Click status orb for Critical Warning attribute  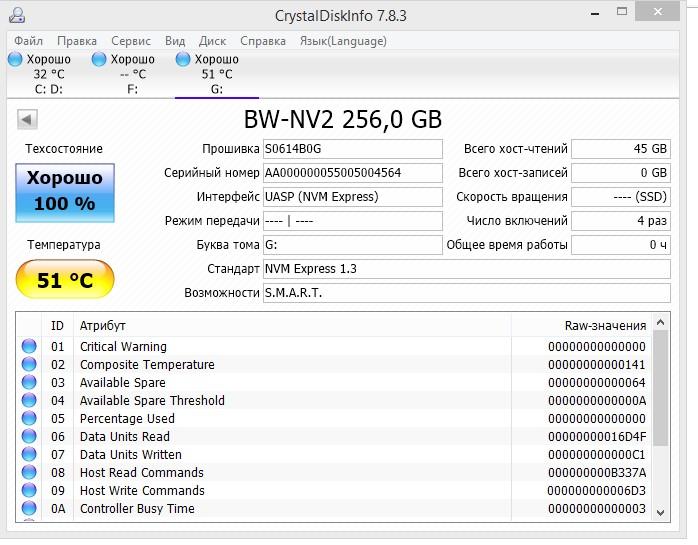[29, 347]
